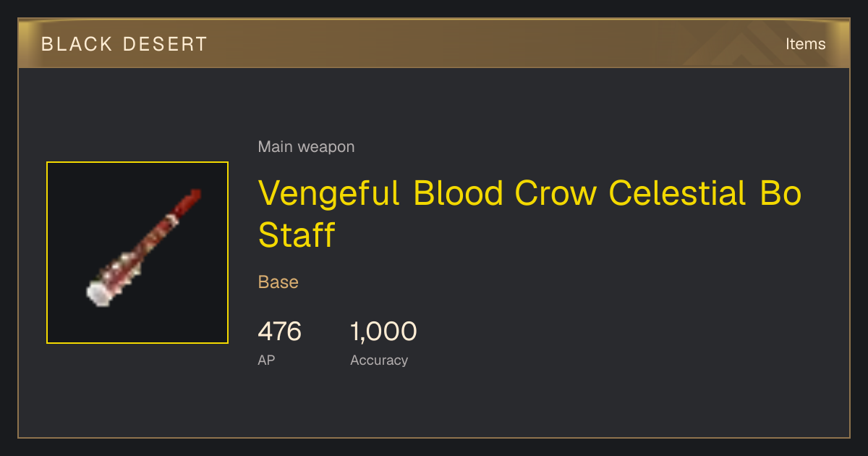Click the 1,000 Accuracy value
This screenshot has height=456, width=868.
click(x=383, y=332)
